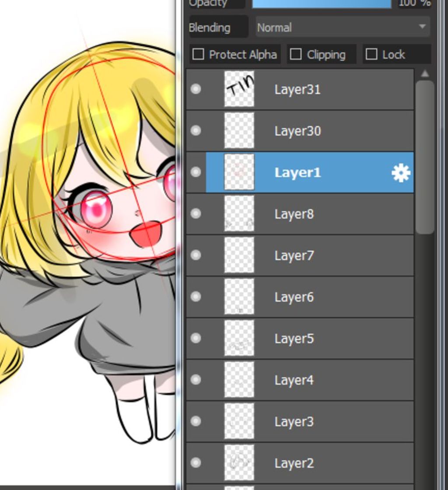Toggle Layer2 visibility
The height and width of the screenshot is (490, 448).
[x=196, y=463]
